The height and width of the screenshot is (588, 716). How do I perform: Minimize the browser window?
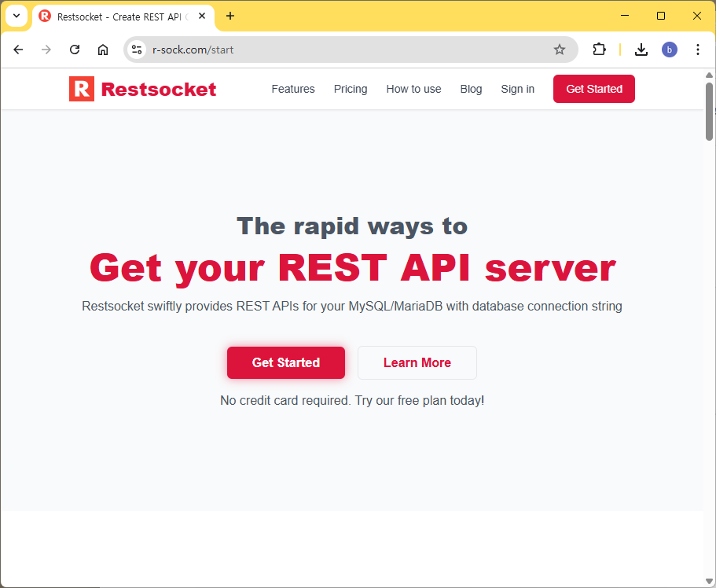pos(625,16)
